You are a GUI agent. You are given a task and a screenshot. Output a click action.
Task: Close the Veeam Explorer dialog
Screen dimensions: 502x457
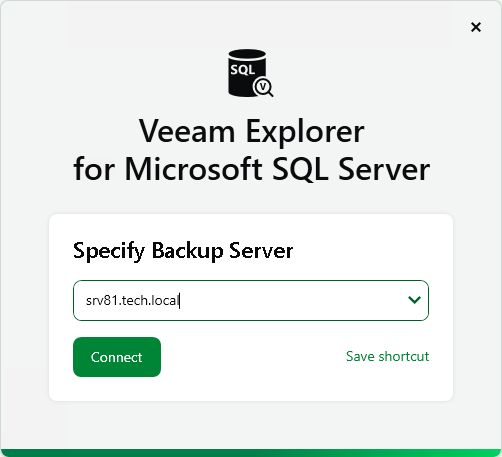[476, 27]
